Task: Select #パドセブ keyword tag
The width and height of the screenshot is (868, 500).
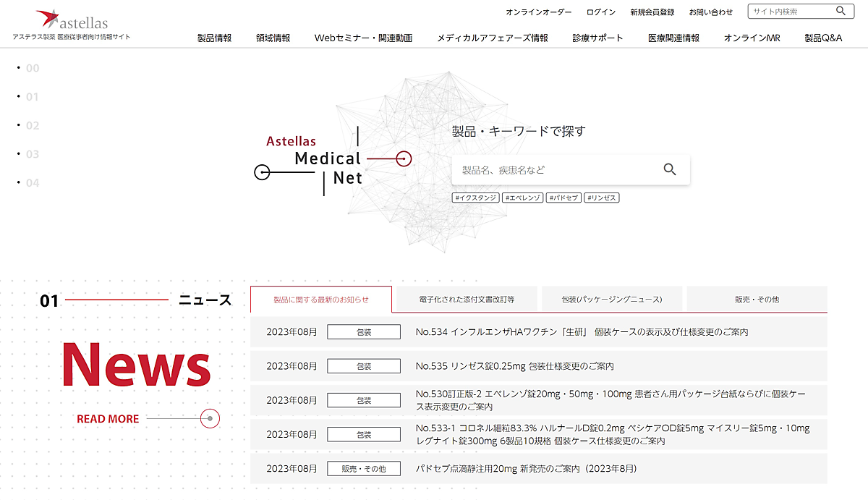Action: tap(563, 198)
